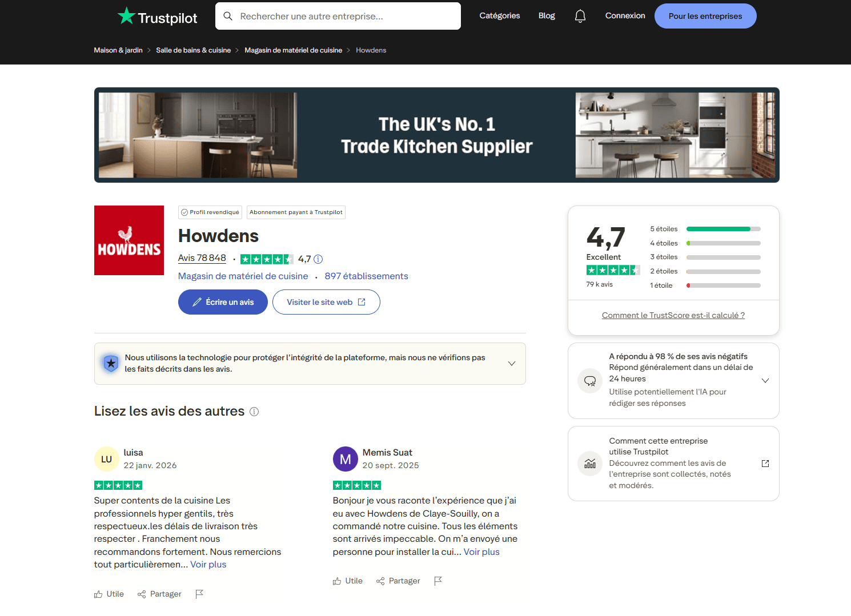Click luisa reviewer name
Image resolution: width=851 pixels, height=616 pixels.
(134, 453)
